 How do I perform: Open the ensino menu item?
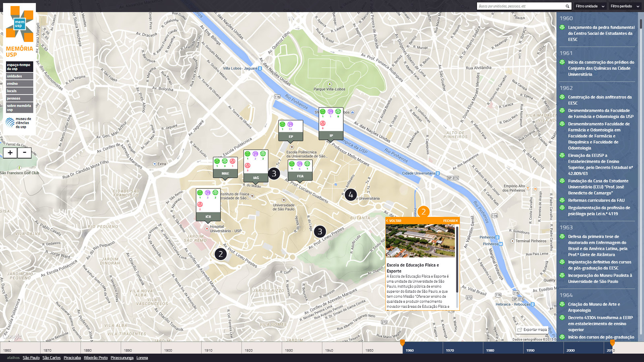tap(19, 84)
